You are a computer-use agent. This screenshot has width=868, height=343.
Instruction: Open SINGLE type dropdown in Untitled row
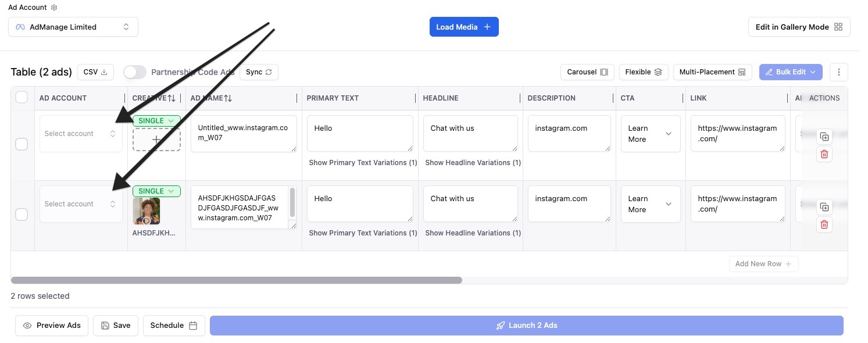point(156,120)
